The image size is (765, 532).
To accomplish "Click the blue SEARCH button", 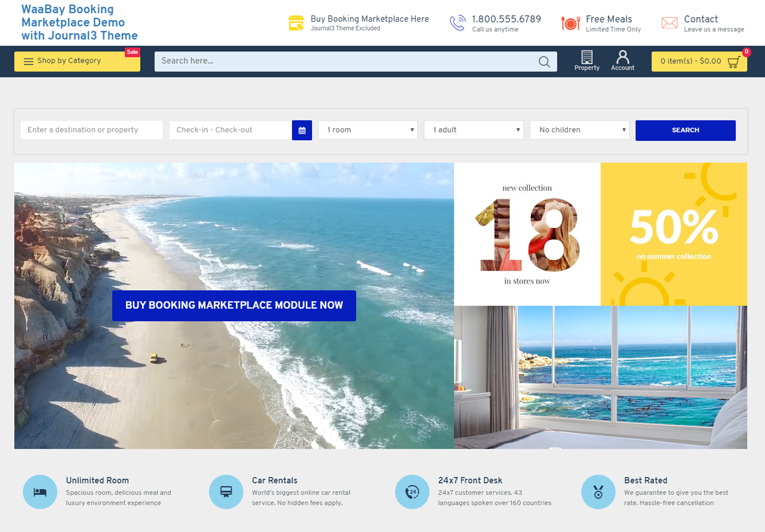I will (x=686, y=130).
